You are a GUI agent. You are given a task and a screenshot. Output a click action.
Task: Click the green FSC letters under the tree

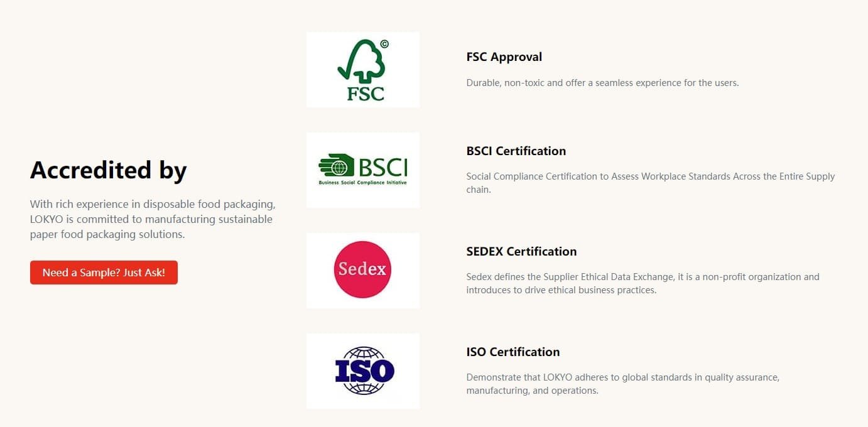pyautogui.click(x=366, y=93)
